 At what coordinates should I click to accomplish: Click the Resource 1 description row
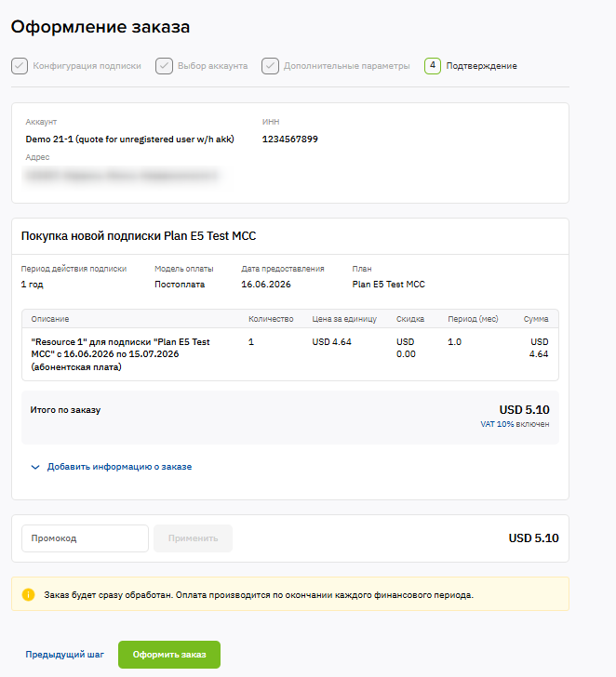(x=290, y=354)
